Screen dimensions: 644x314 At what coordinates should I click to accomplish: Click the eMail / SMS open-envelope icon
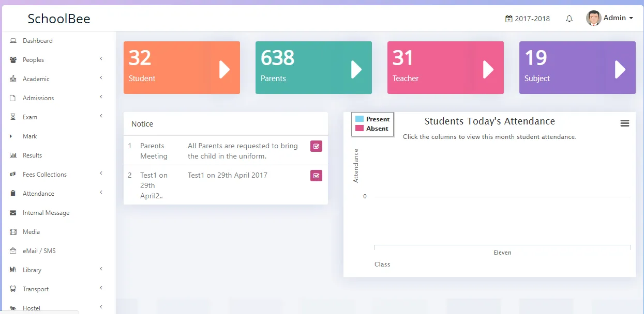13,251
